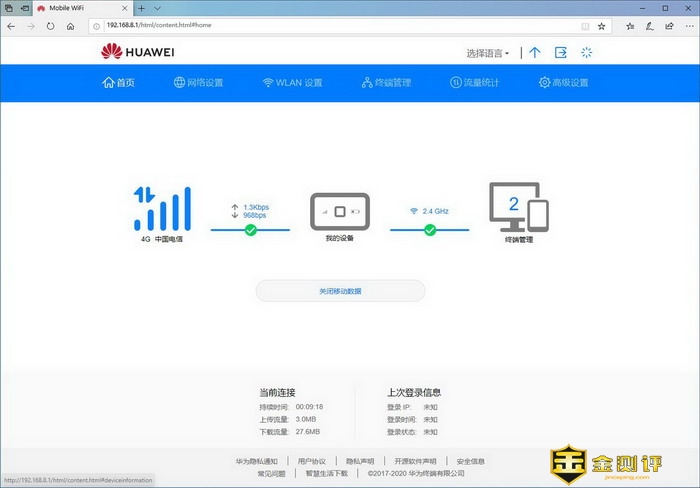Open the 常见问题 FAQ link
Screen dimensions: 700x488
[271, 473]
